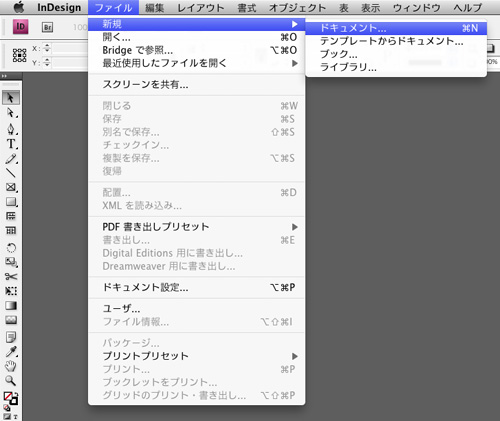
Task: Choose ブック... from the submenu
Action: pyautogui.click(x=396, y=54)
